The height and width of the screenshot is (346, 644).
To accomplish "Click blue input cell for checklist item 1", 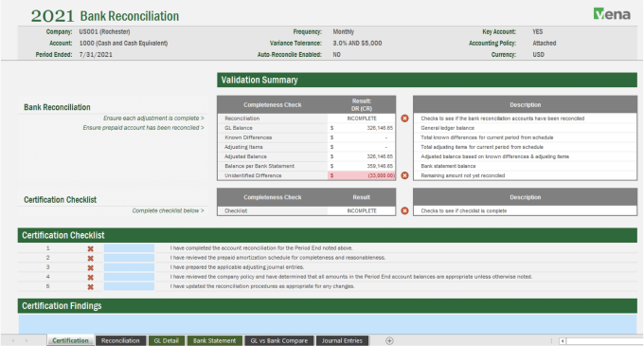I will click(x=129, y=248).
